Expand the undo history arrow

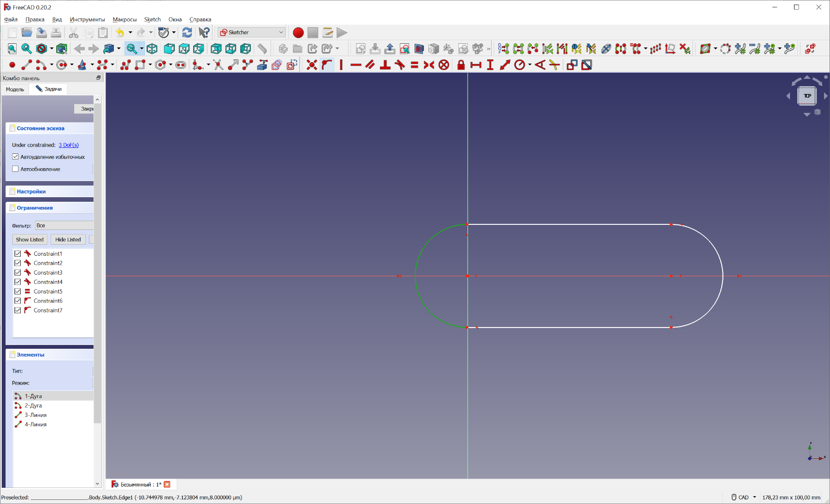[130, 32]
